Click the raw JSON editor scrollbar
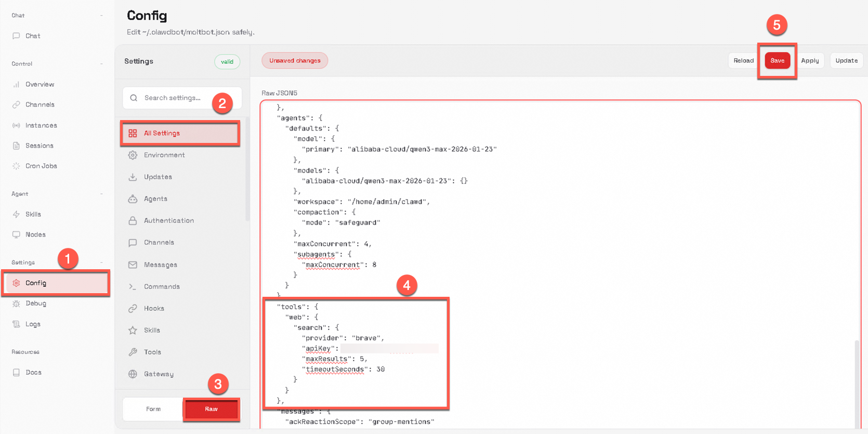The height and width of the screenshot is (434, 868). click(x=857, y=384)
